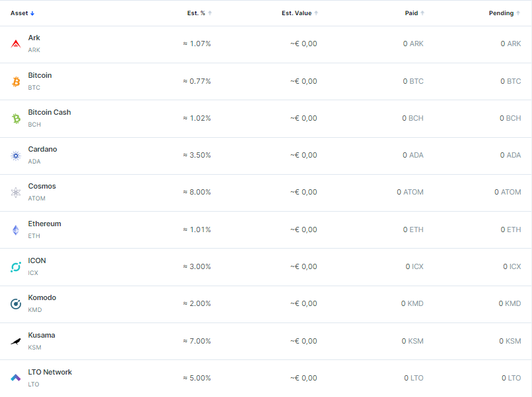532x397 pixels.
Task: Select the 0 ADA pending amount
Action: tap(510, 155)
